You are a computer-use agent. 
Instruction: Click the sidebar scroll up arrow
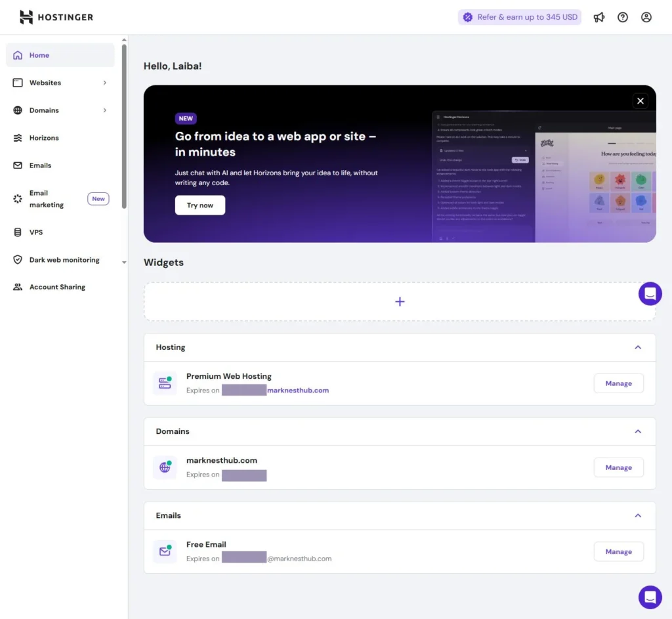124,40
